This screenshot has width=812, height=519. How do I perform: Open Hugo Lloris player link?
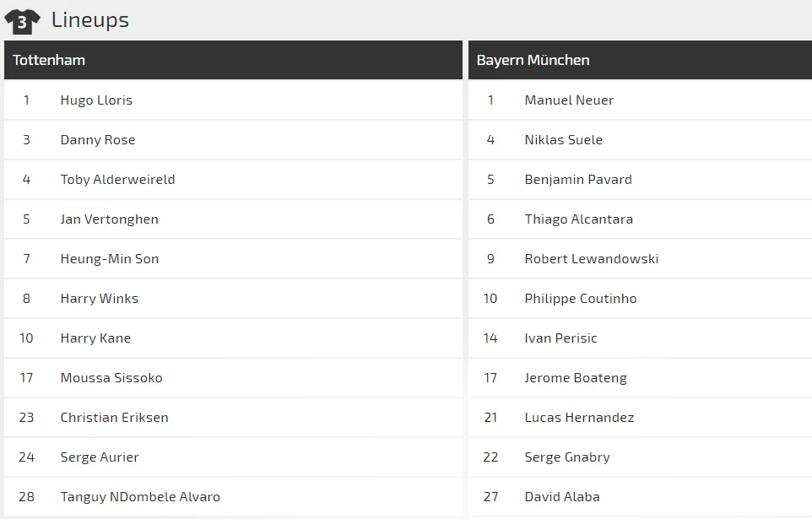96,100
